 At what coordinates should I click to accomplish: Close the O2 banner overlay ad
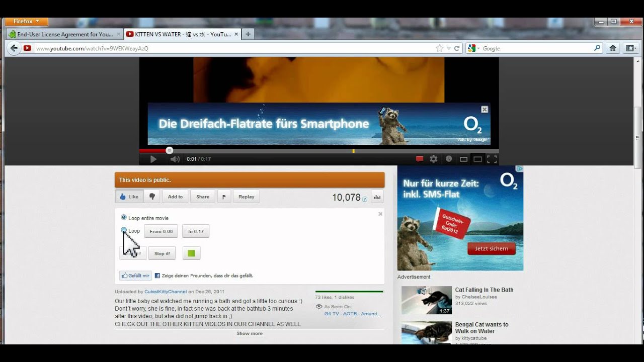485,110
